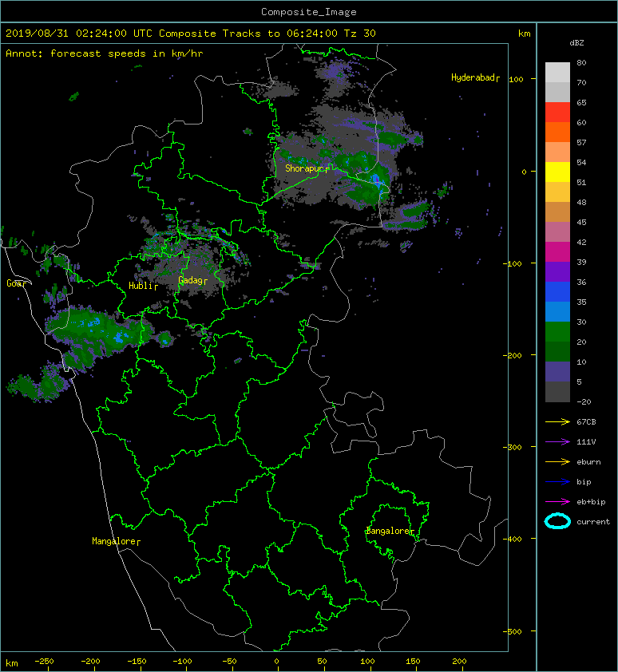Click the 48 value on dBZ scale
The width and height of the screenshot is (618, 672).
tap(581, 202)
